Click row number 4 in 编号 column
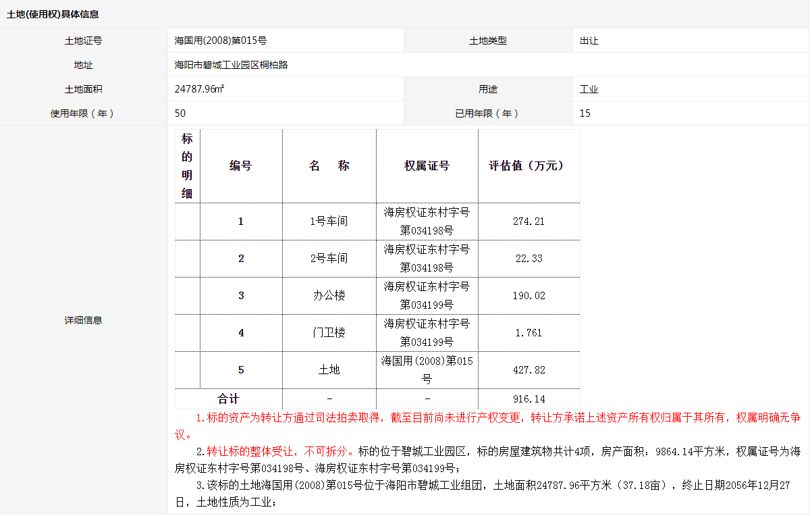The height and width of the screenshot is (516, 812). pyautogui.click(x=241, y=333)
